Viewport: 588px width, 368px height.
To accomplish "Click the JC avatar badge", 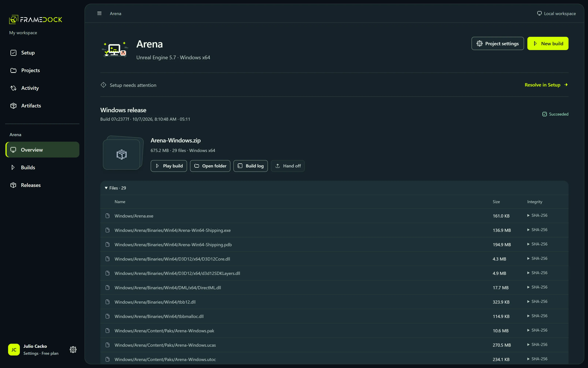I will click(x=14, y=349).
